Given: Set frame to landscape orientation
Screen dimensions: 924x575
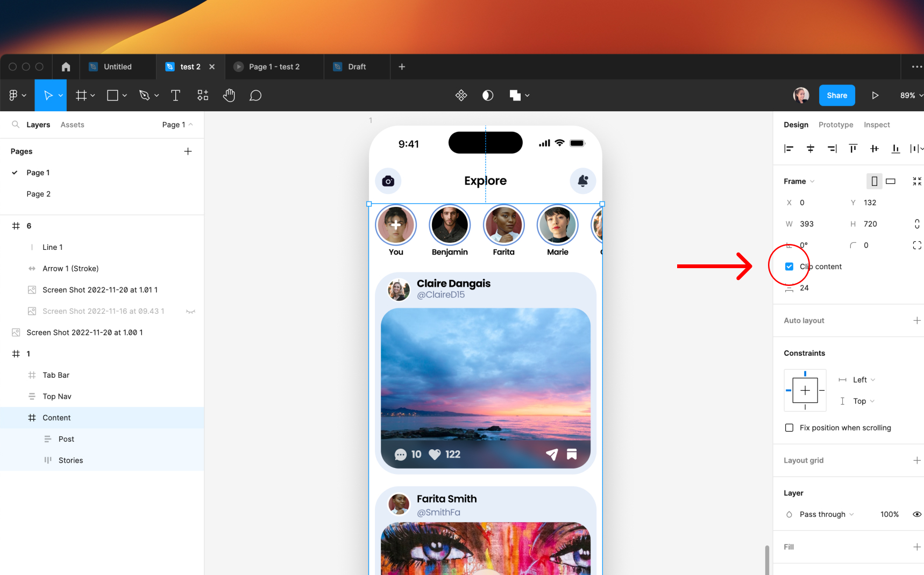Looking at the screenshot, I should pyautogui.click(x=891, y=181).
